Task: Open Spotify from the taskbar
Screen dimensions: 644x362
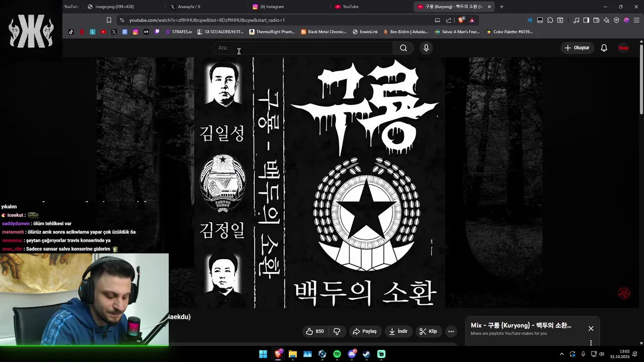Action: (337, 354)
